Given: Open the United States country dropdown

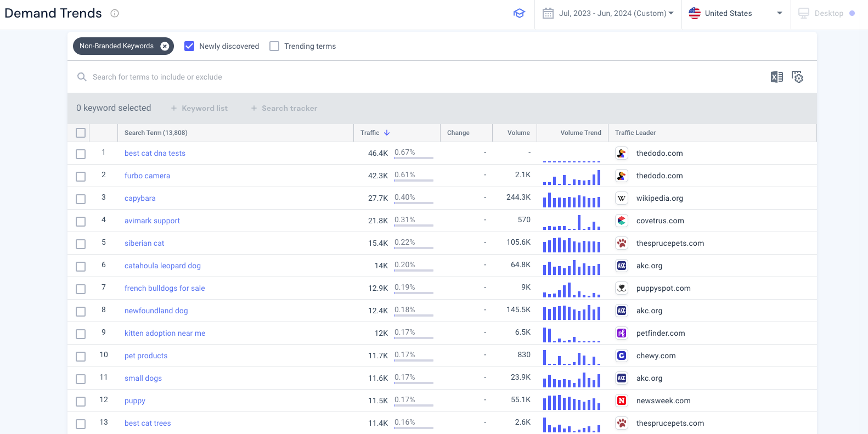Looking at the screenshot, I should (736, 13).
